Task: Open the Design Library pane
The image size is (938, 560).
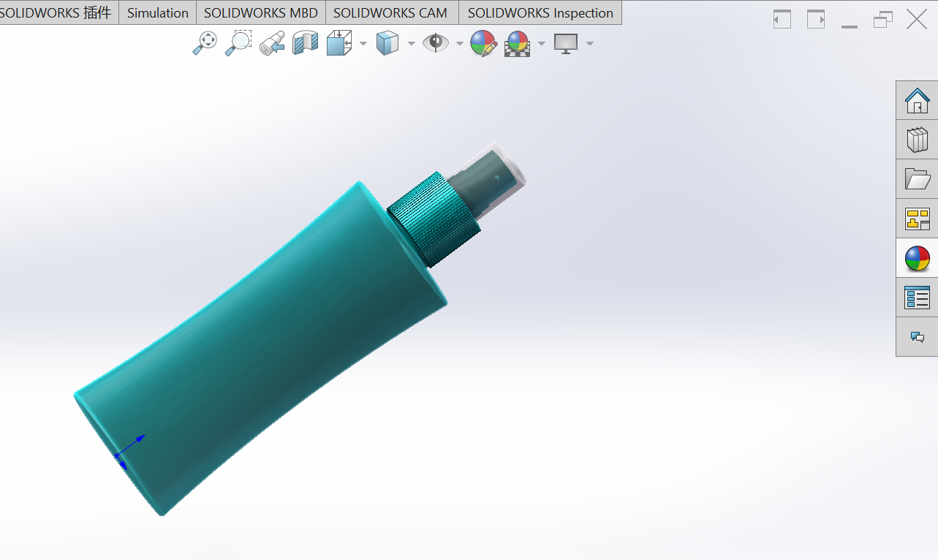Action: 917,140
